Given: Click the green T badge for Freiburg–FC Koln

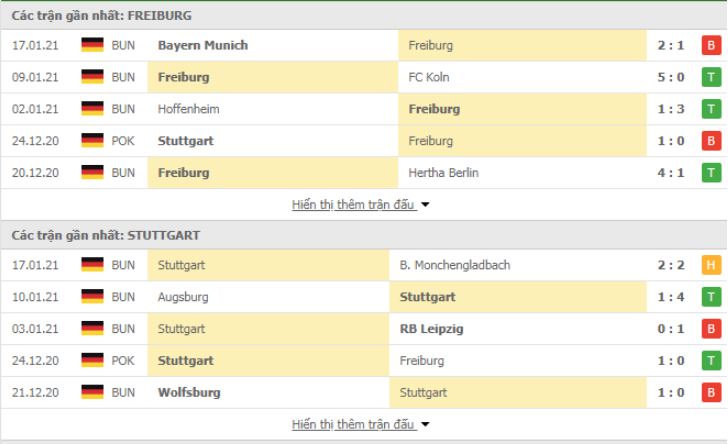Looking at the screenshot, I should [x=711, y=77].
